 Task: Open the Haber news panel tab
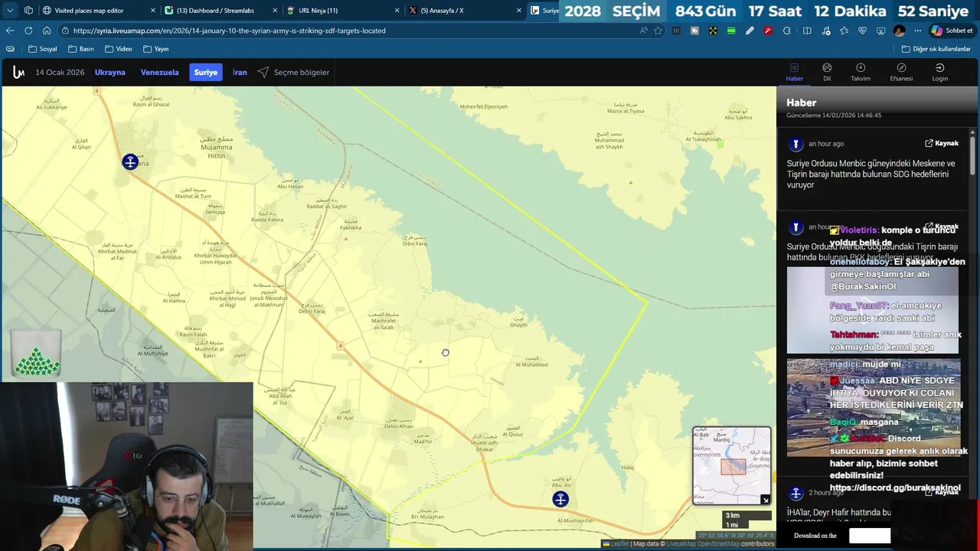(x=795, y=72)
